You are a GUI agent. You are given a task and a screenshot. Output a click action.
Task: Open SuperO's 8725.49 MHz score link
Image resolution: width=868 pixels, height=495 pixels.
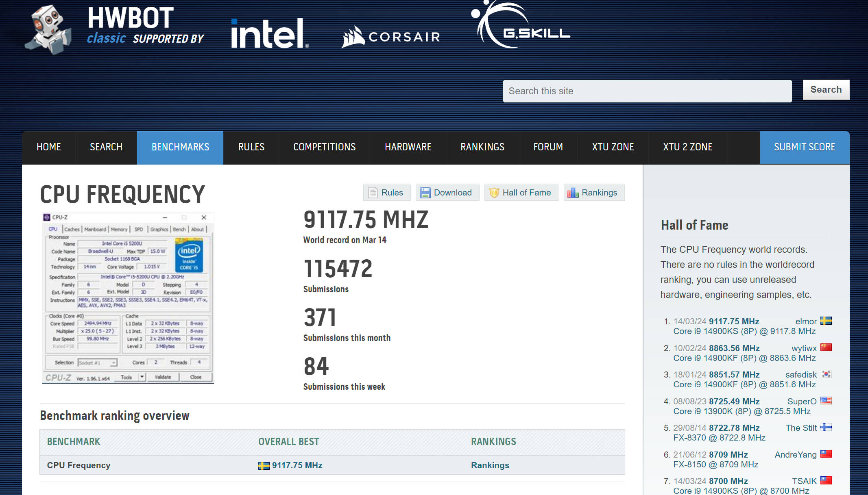pos(734,402)
